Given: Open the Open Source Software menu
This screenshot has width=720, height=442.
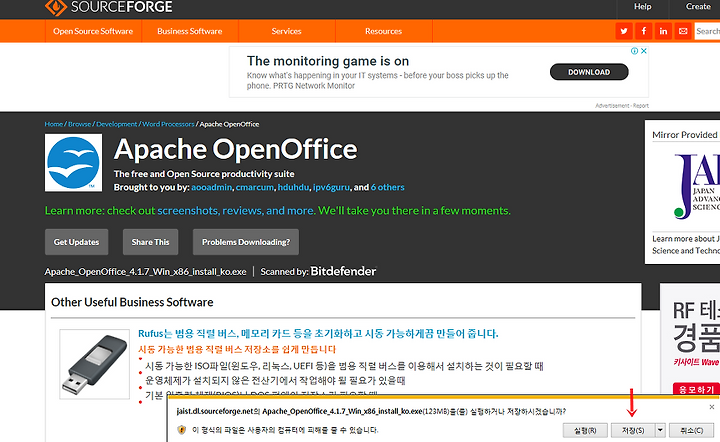Looking at the screenshot, I should (93, 31).
